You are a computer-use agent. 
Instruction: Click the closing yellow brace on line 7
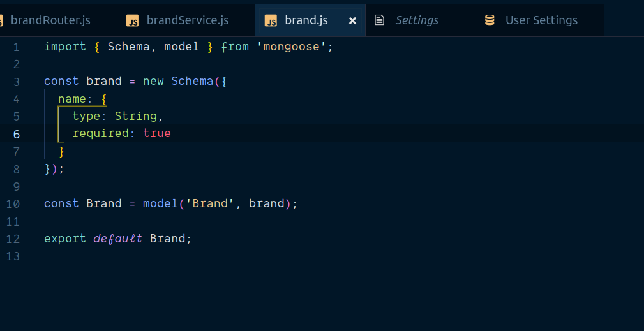pos(62,152)
